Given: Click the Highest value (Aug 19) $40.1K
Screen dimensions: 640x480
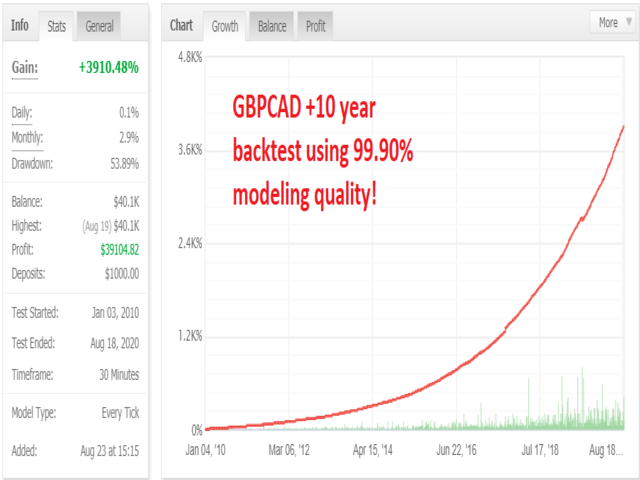Looking at the screenshot, I should click(x=111, y=226).
